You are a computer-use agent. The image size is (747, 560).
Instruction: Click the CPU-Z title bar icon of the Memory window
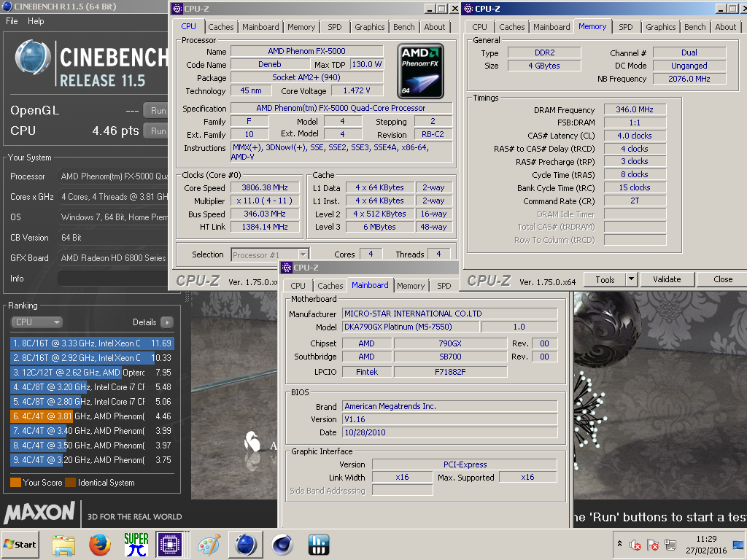(468, 9)
